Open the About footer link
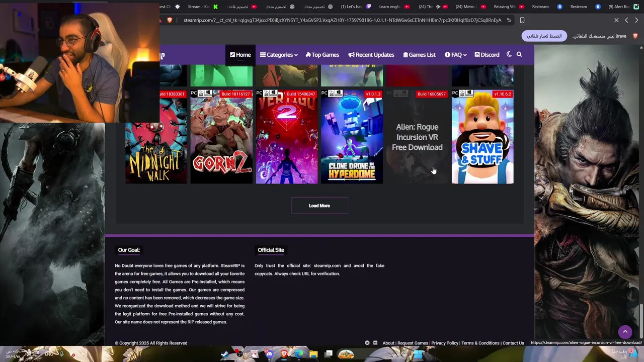Screen dimensions: 644x362 pyautogui.click(x=388, y=343)
